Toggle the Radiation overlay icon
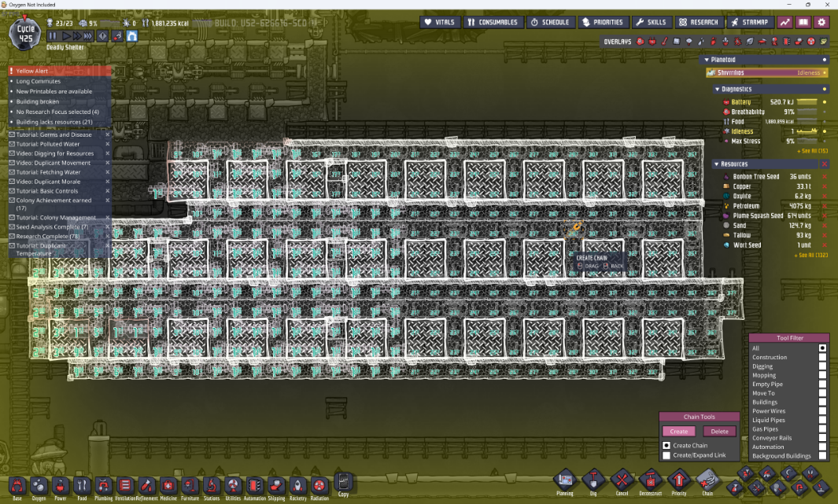 click(x=811, y=41)
